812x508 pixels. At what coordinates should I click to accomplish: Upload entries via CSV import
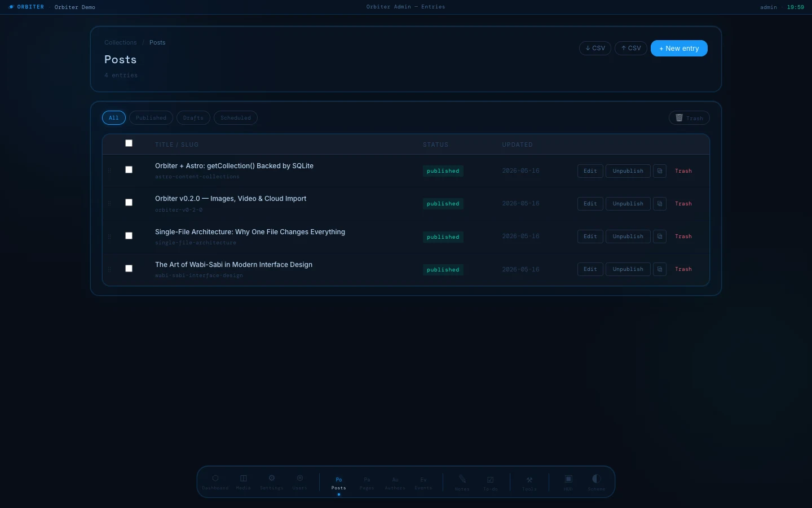(631, 49)
